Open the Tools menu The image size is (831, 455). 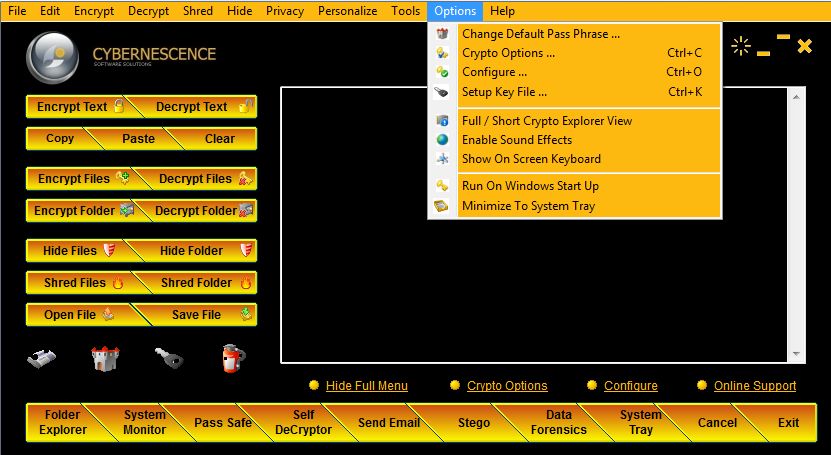point(405,11)
